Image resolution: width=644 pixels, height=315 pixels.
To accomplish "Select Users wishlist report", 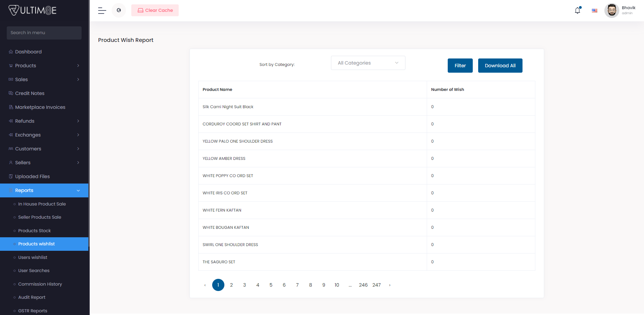I will 33,257.
